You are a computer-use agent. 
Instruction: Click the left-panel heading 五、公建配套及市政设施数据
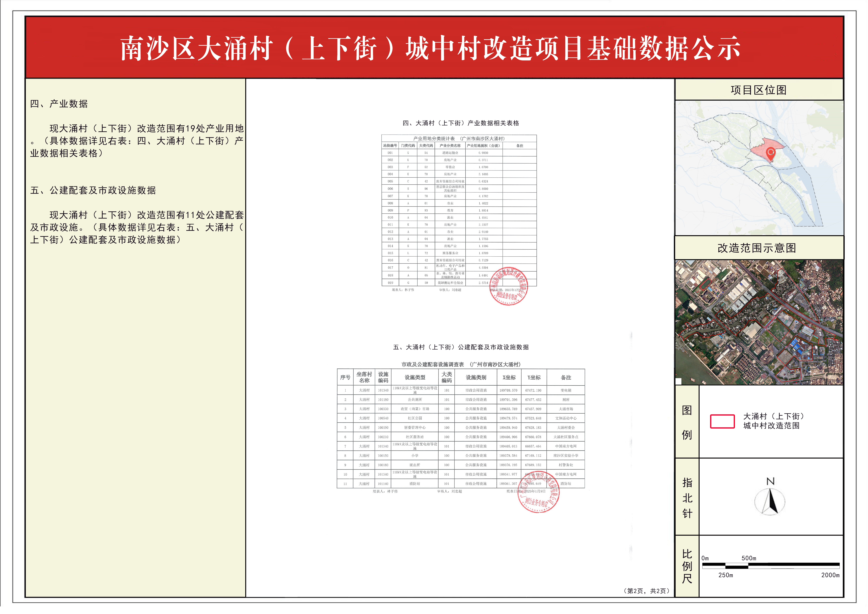pos(93,190)
